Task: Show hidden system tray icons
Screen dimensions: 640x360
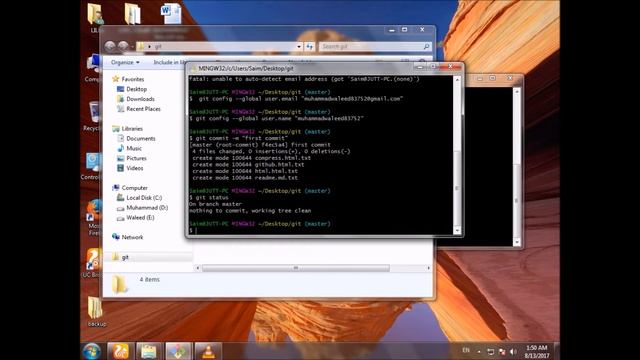Action: click(478, 351)
